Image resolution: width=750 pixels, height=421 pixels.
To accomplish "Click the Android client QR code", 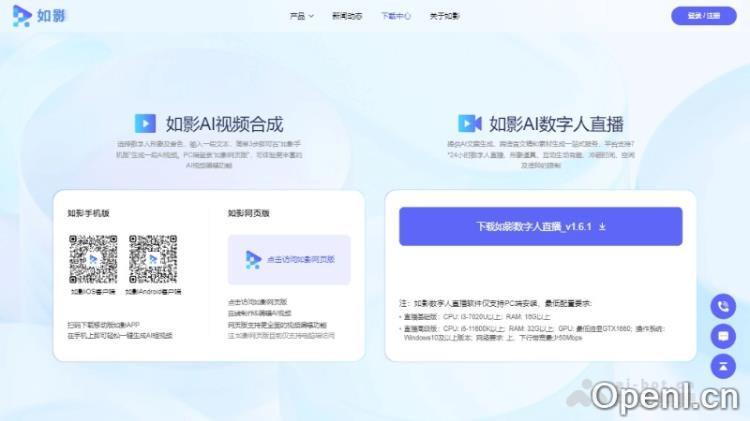I will (153, 259).
